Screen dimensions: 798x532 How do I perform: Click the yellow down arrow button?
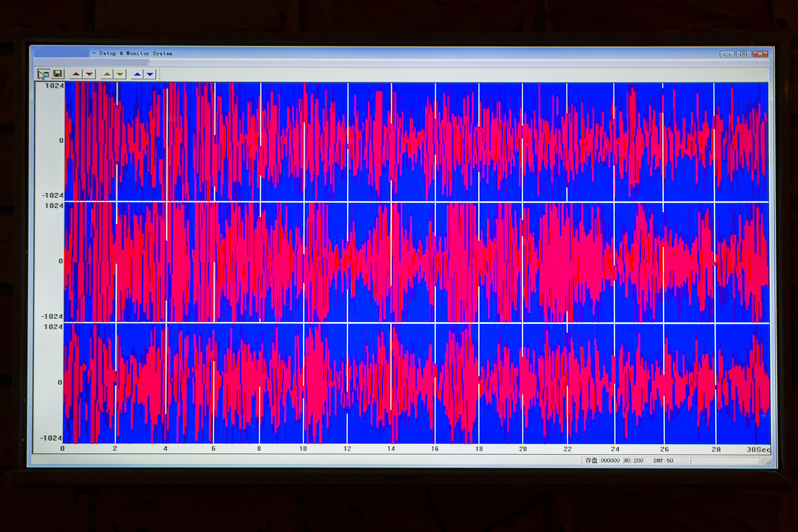click(120, 74)
